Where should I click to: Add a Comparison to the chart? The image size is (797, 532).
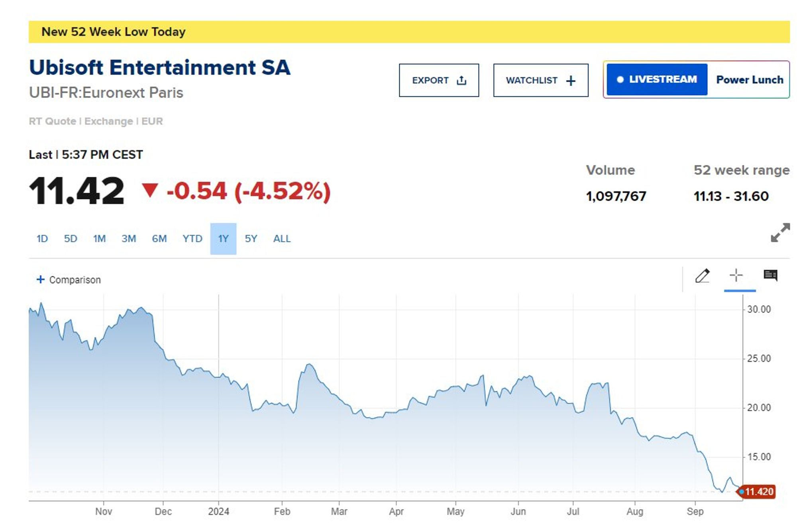point(69,280)
